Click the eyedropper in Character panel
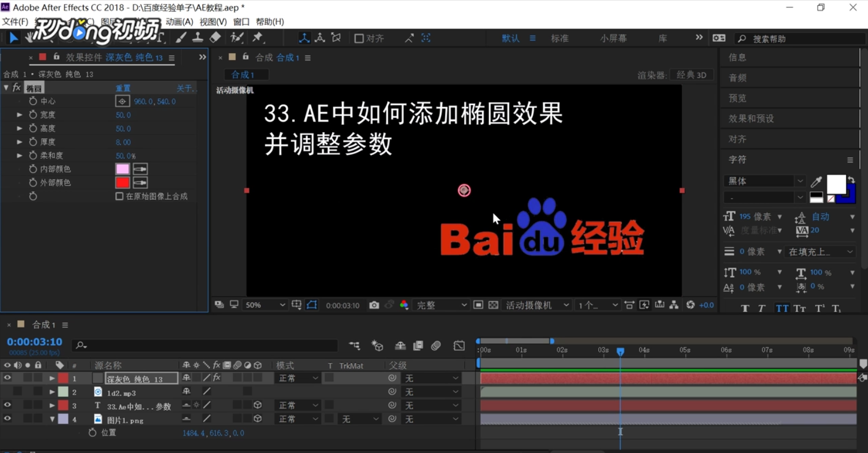Image resolution: width=868 pixels, height=453 pixels. 816,181
